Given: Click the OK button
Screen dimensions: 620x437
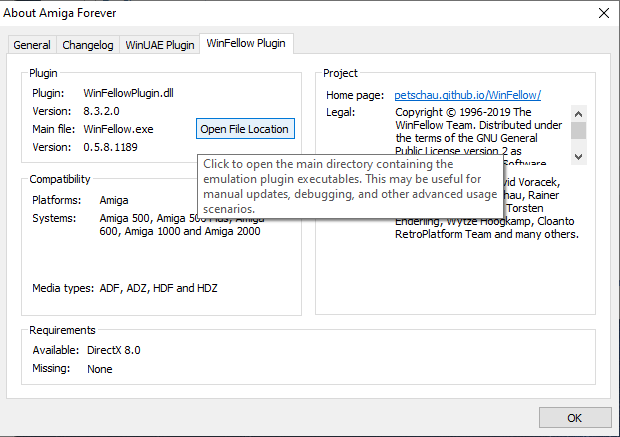Looking at the screenshot, I should coord(575,418).
